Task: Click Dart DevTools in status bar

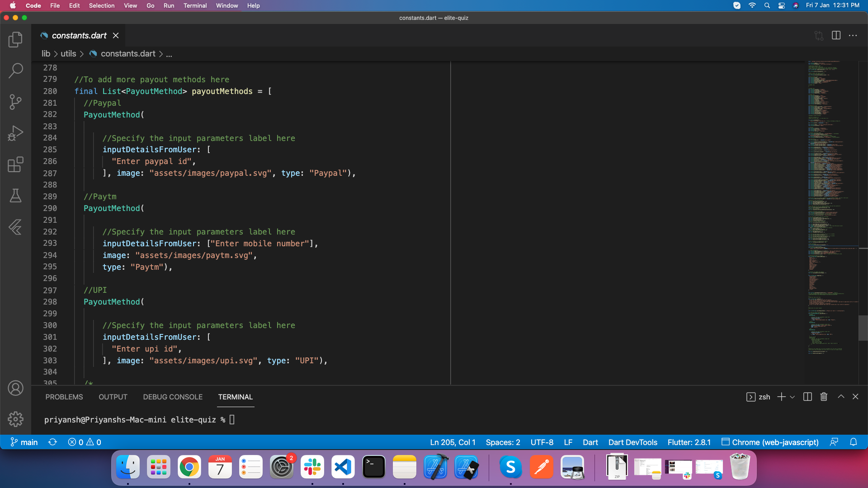Action: [x=632, y=442]
